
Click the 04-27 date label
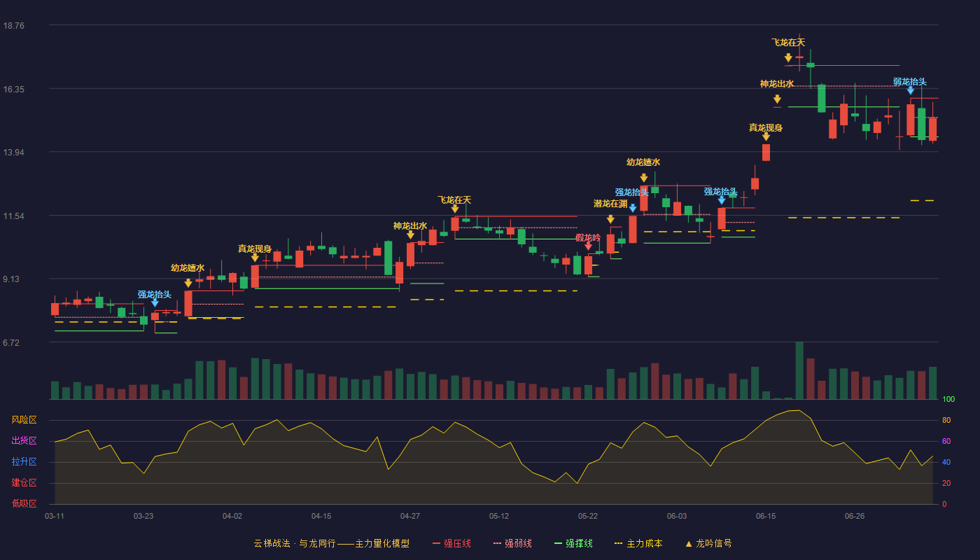tap(410, 516)
